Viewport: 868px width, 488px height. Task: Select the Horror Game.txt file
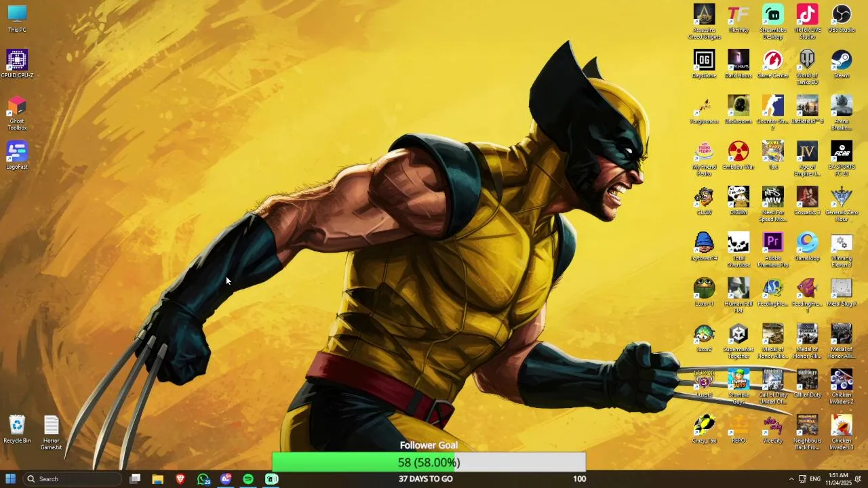[52, 432]
